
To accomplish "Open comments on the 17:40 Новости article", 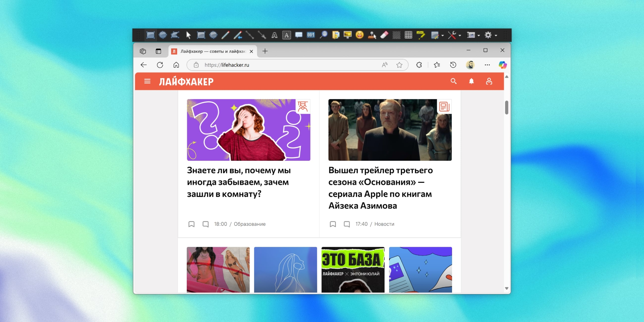I will pos(347,224).
